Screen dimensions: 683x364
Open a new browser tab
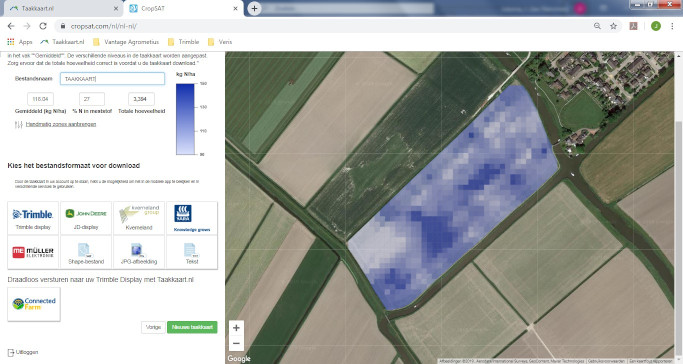coord(254,8)
